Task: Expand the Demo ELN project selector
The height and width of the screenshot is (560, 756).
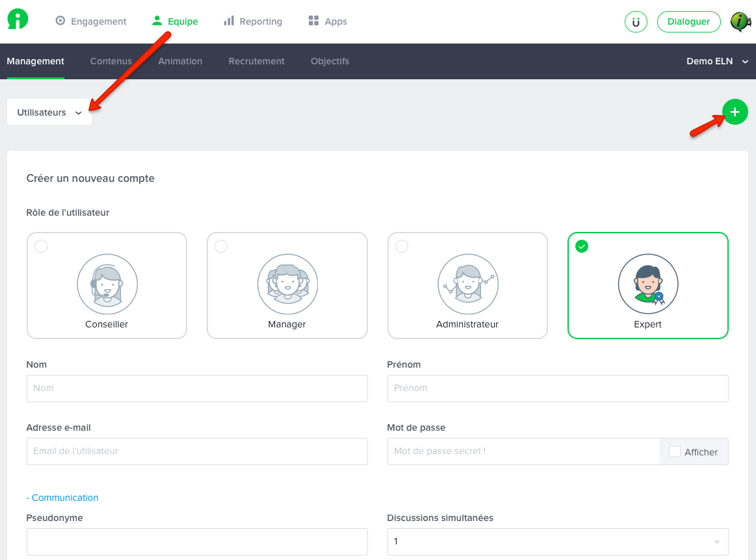Action: pyautogui.click(x=717, y=61)
